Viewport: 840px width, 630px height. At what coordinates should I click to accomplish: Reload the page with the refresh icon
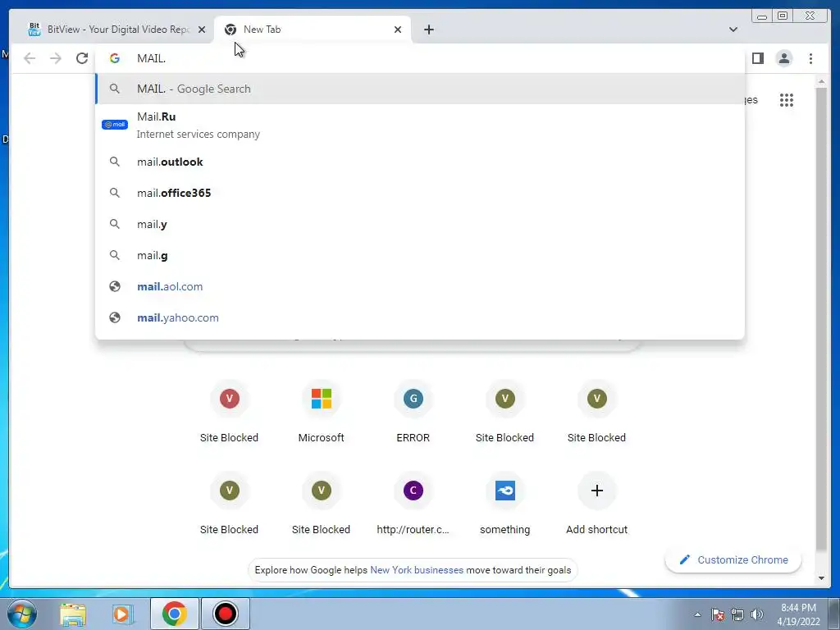82,58
